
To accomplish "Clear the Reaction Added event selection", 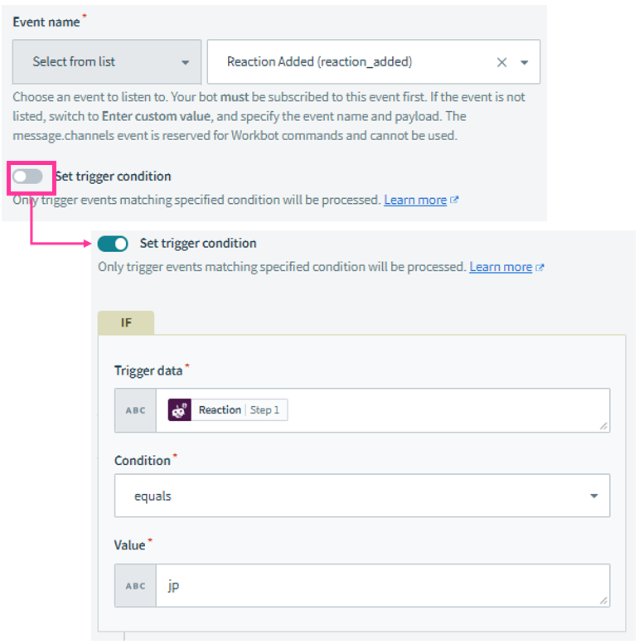I will (x=501, y=62).
